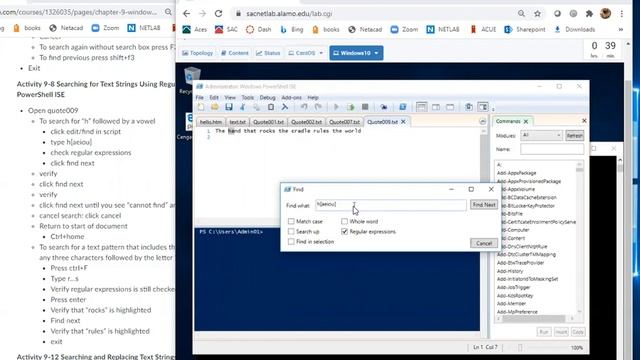Click the zoom magnifier in address bar
Screen dimensions: 640x360
point(521,13)
